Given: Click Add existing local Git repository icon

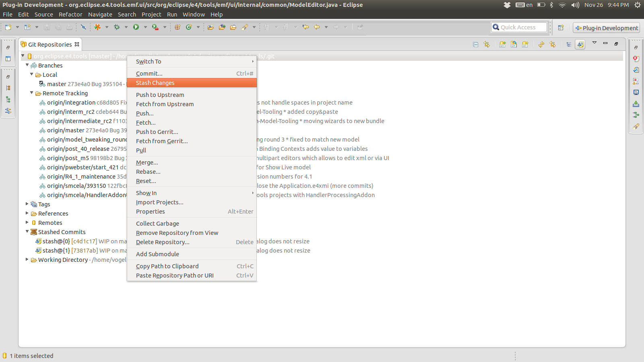Looking at the screenshot, I should coord(502,45).
